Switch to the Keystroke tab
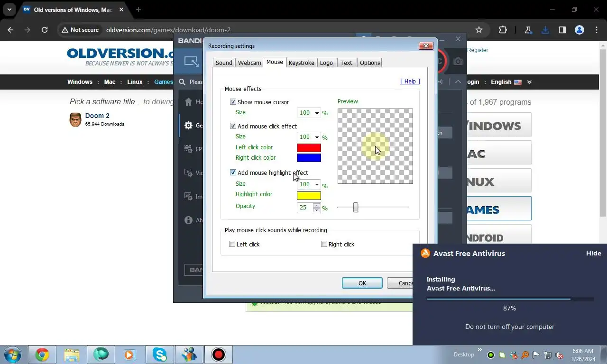This screenshot has height=364, width=607. click(302, 63)
